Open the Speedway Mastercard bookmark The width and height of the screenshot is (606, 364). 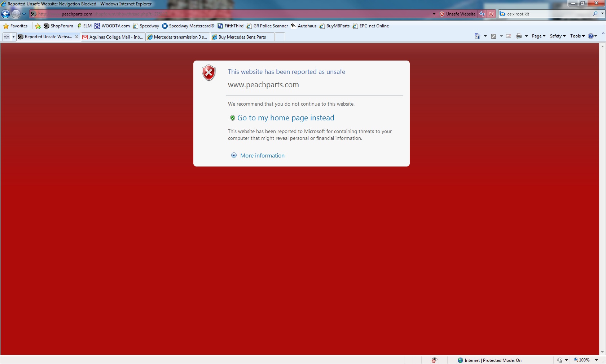(x=188, y=26)
